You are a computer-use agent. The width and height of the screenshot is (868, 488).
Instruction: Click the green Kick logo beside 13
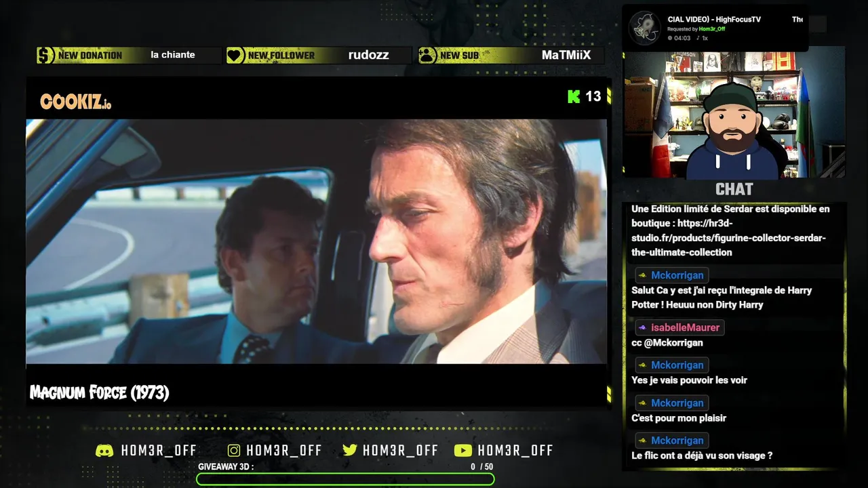click(574, 96)
